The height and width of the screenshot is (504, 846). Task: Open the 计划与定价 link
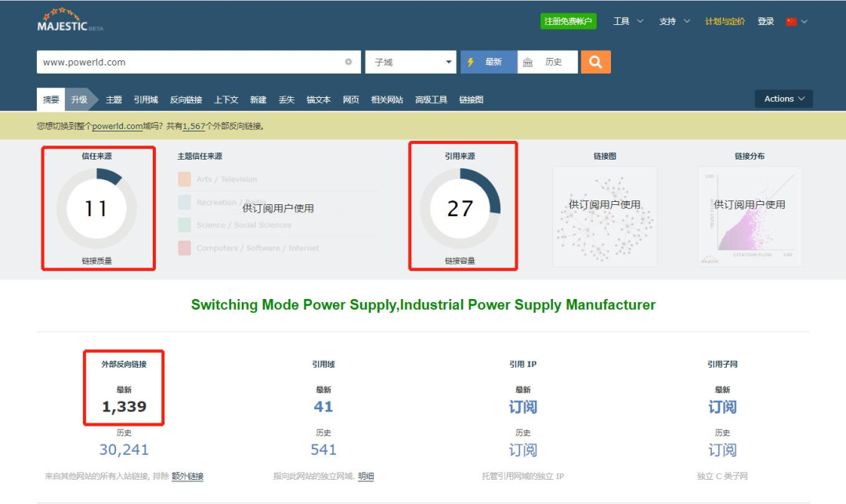(725, 22)
